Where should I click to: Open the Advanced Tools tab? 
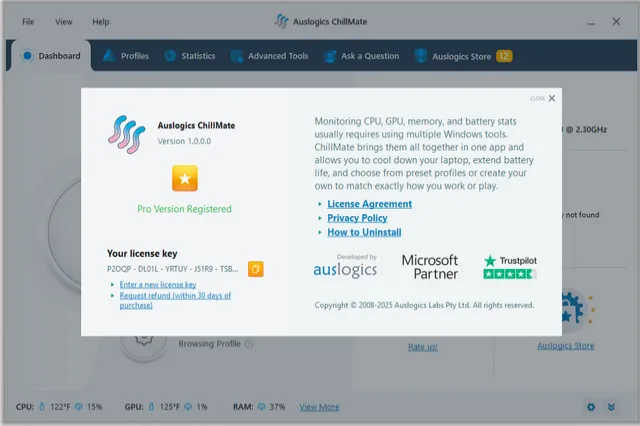(x=269, y=55)
